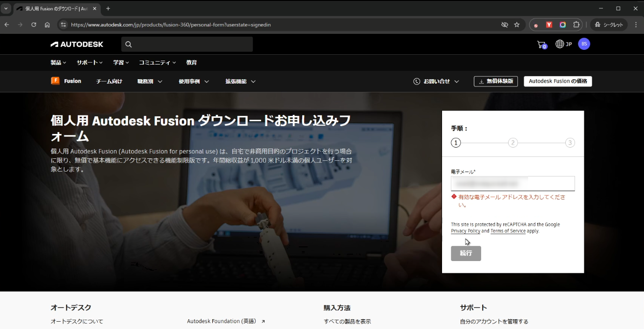The image size is (644, 329).
Task: Click the Autodesk logo
Action: pyautogui.click(x=77, y=44)
